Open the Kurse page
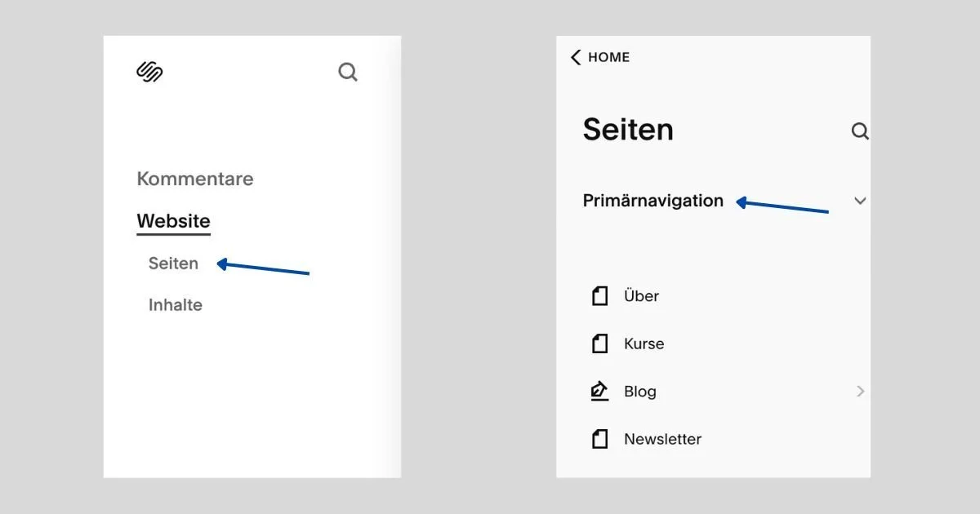The image size is (980, 514). click(x=644, y=343)
